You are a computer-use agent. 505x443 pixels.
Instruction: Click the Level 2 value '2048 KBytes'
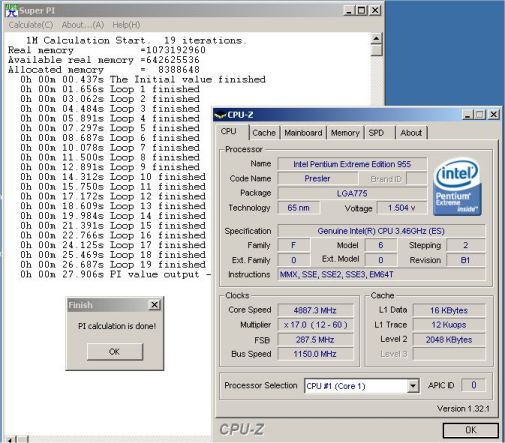(x=449, y=340)
